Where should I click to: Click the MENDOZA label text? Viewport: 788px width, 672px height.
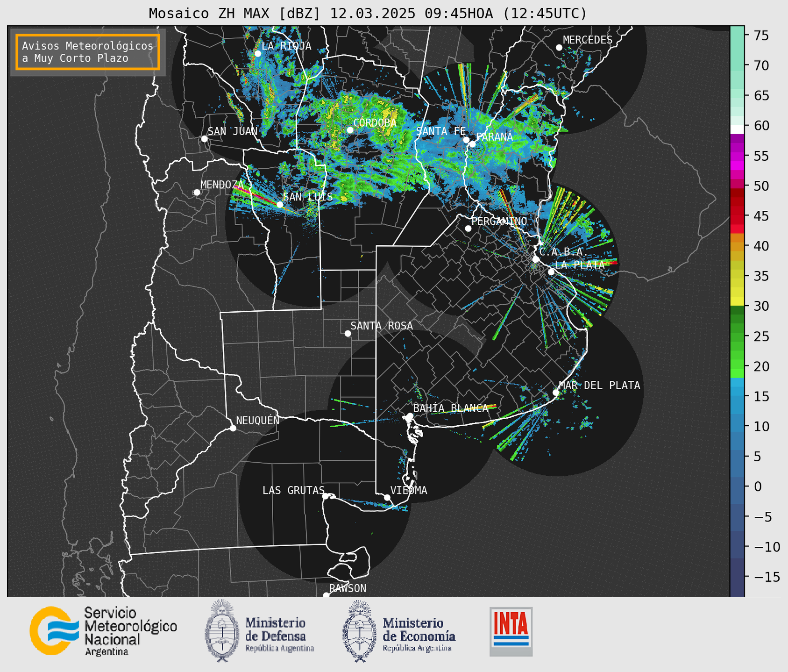pyautogui.click(x=222, y=185)
